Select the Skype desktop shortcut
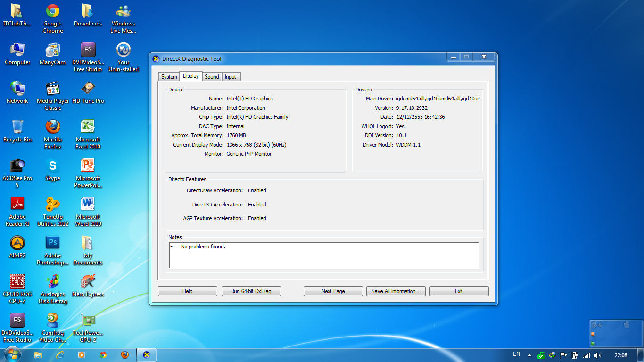This screenshot has width=644, height=362. [x=53, y=170]
